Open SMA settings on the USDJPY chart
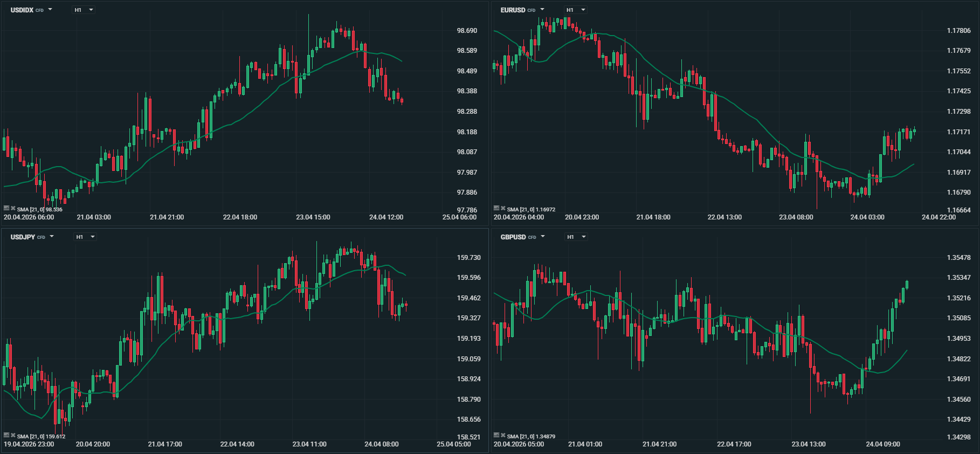The image size is (980, 454). (x=6, y=436)
